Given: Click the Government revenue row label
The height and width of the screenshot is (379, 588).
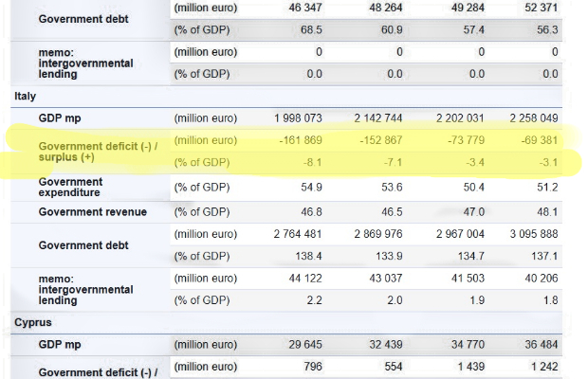Looking at the screenshot, I should click(x=93, y=212).
